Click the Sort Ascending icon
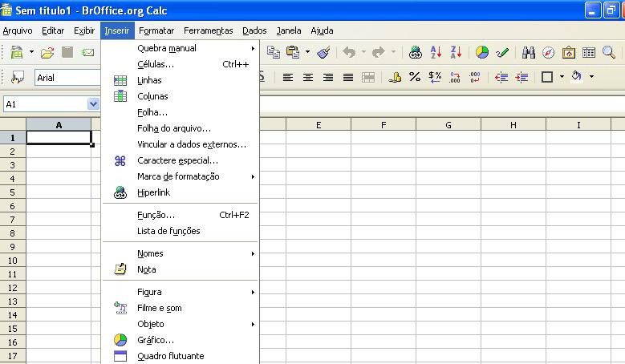Screen dimensions: 625x364 (x=436, y=53)
